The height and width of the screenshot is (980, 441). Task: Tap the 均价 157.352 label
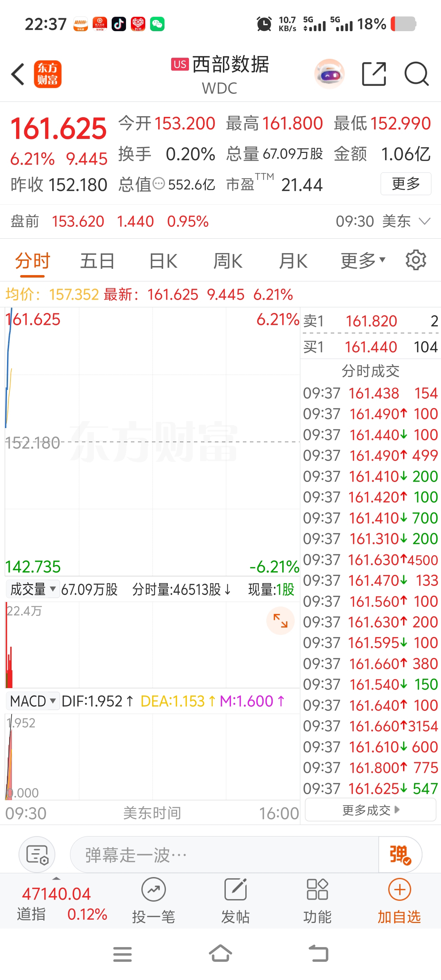click(52, 294)
